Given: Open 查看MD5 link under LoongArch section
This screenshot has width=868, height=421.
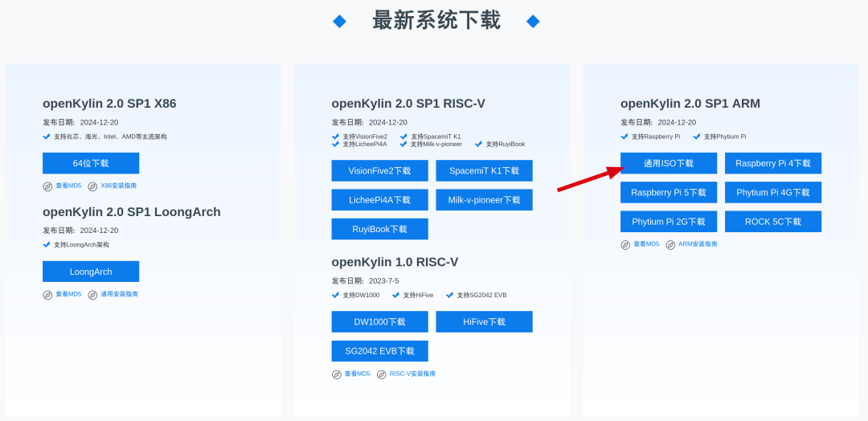Looking at the screenshot, I should click(68, 294).
